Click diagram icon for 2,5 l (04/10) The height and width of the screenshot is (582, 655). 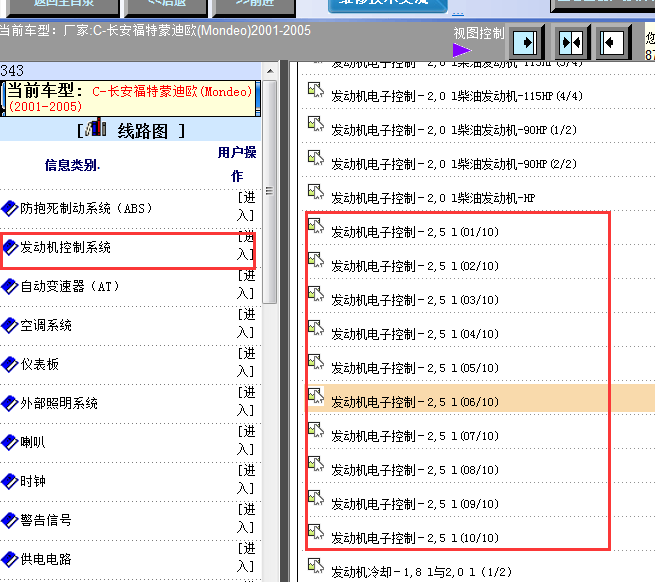point(316,329)
